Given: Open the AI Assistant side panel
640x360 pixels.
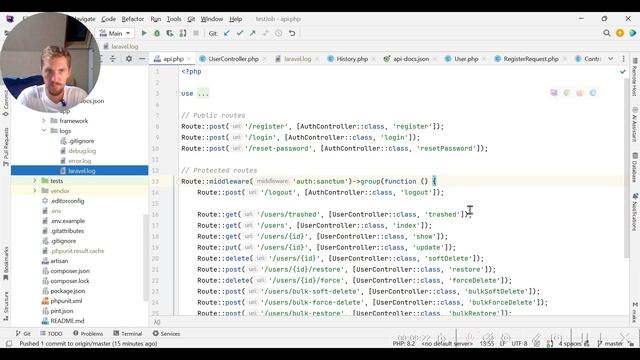Looking at the screenshot, I should tap(635, 124).
